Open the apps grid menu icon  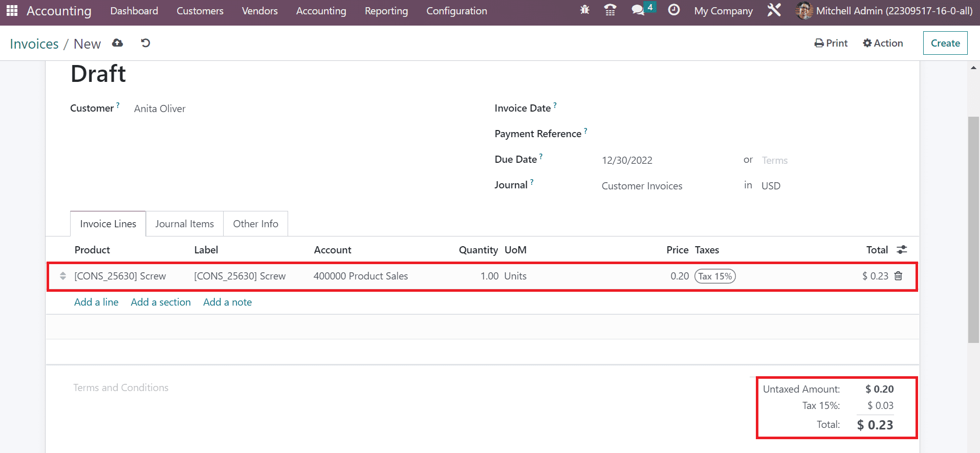pos(12,11)
